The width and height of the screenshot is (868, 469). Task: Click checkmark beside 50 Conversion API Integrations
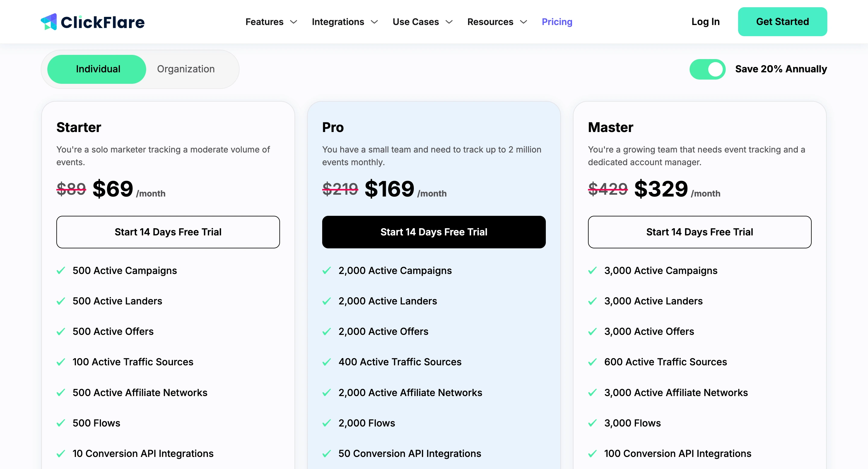(326, 454)
